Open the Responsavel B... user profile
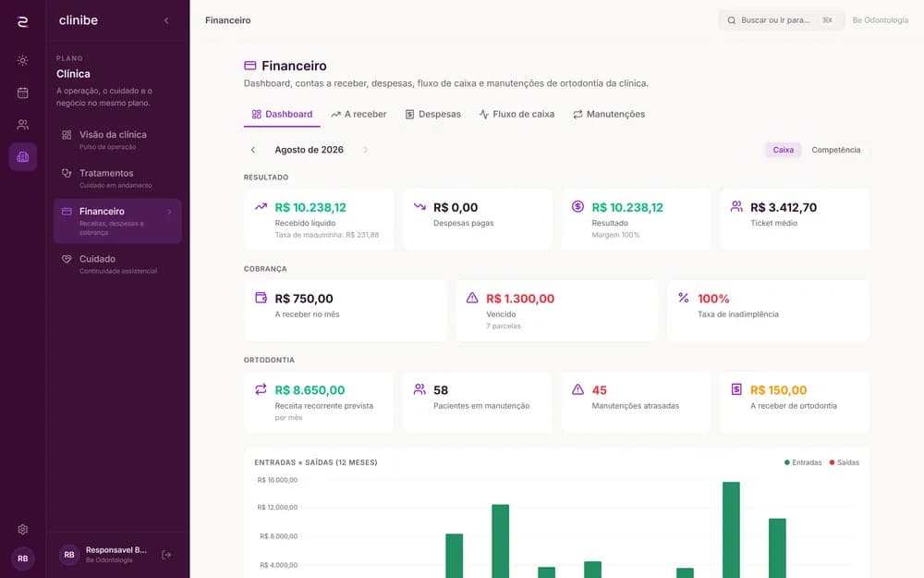 click(103, 554)
